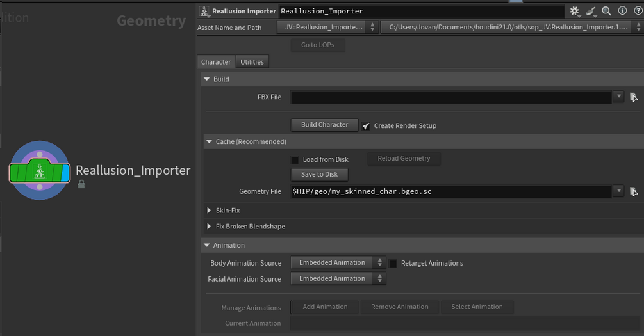Collapse the Cache (Recommended) section
Image resolution: width=644 pixels, height=336 pixels.
(209, 141)
